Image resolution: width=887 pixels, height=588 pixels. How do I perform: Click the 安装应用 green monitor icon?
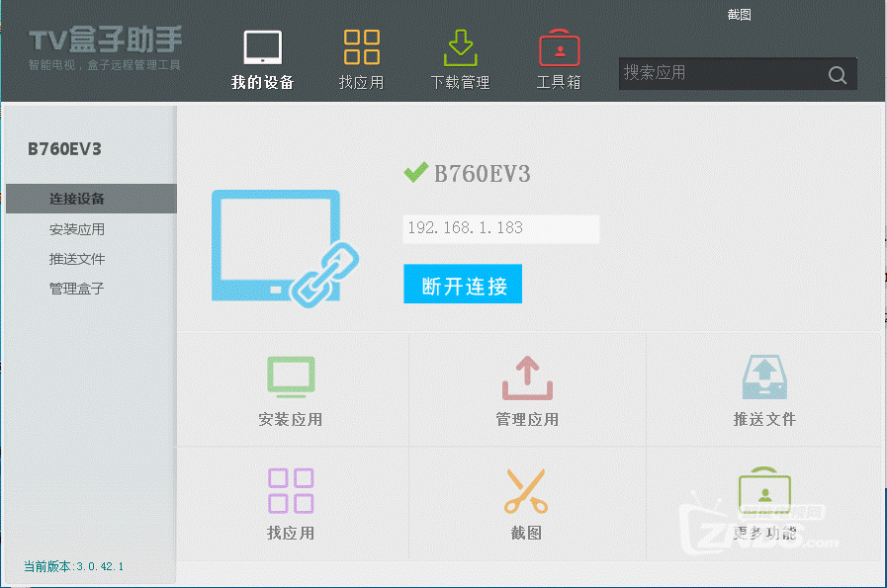pyautogui.click(x=291, y=377)
